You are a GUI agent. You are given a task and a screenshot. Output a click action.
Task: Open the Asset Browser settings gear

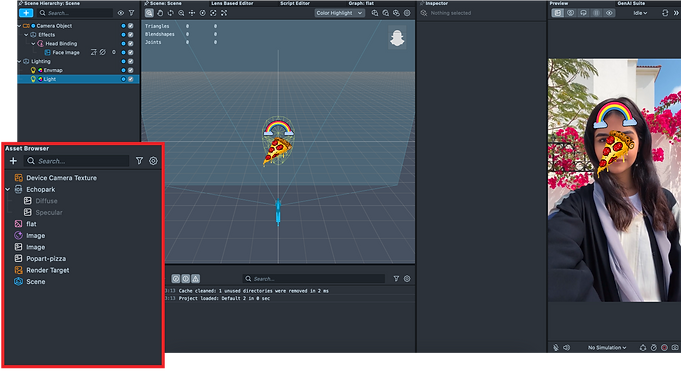(153, 161)
